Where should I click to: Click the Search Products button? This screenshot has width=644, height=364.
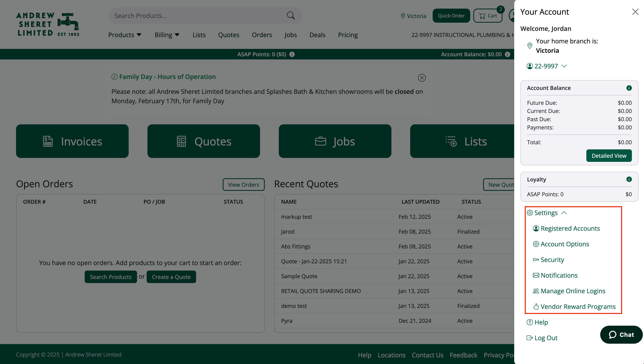[110, 277]
